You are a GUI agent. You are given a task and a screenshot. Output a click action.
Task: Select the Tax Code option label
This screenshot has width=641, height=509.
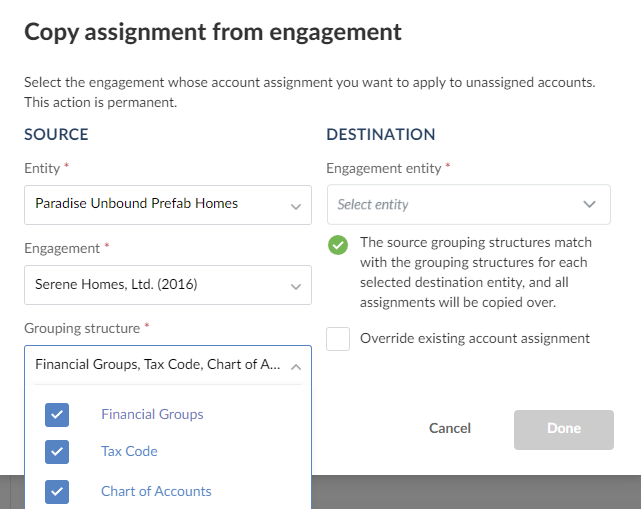[129, 452]
